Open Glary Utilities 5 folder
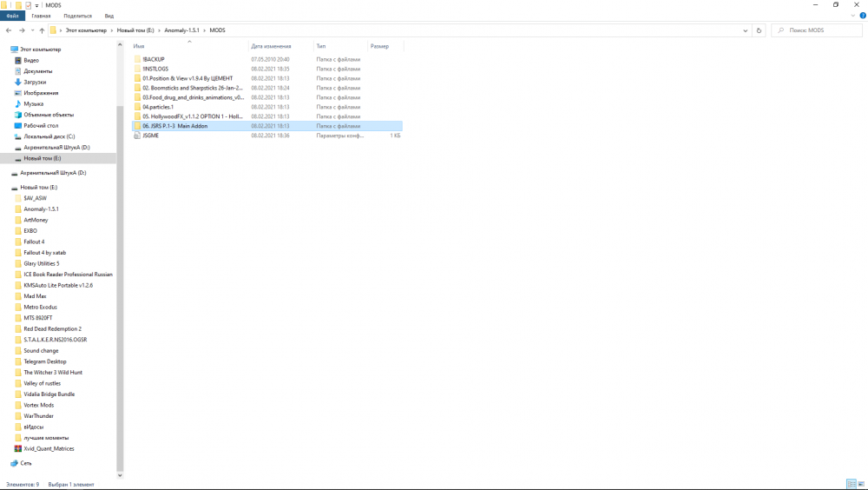This screenshot has height=490, width=868. tap(41, 264)
